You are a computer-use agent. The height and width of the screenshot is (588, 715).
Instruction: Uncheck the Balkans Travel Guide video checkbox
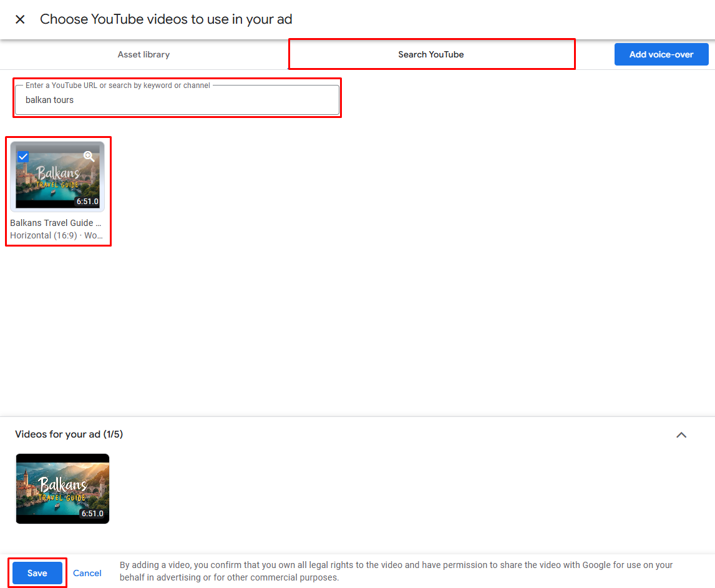23,157
